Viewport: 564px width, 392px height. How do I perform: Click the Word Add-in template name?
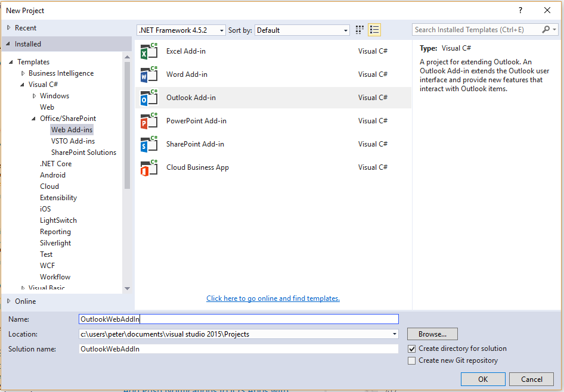point(187,74)
